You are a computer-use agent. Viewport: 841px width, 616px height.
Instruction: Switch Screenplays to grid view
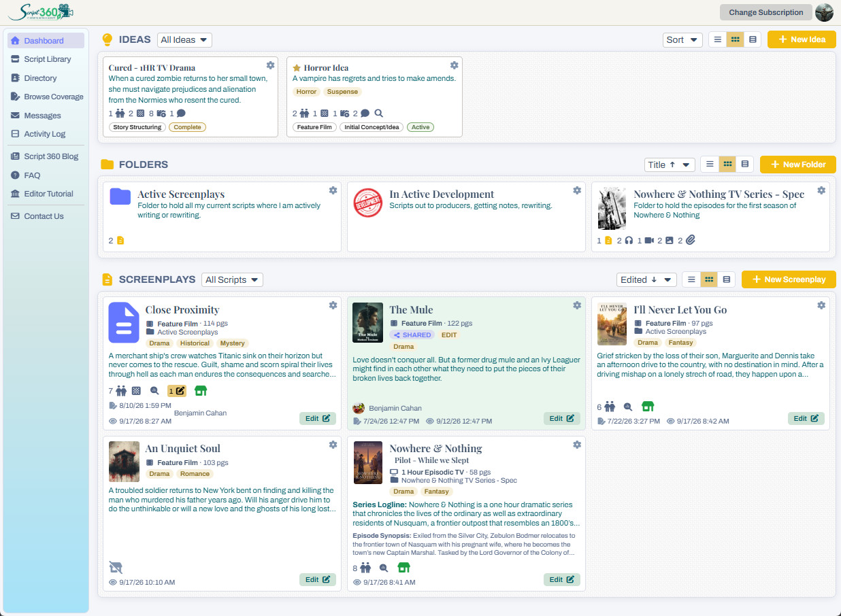click(x=709, y=279)
